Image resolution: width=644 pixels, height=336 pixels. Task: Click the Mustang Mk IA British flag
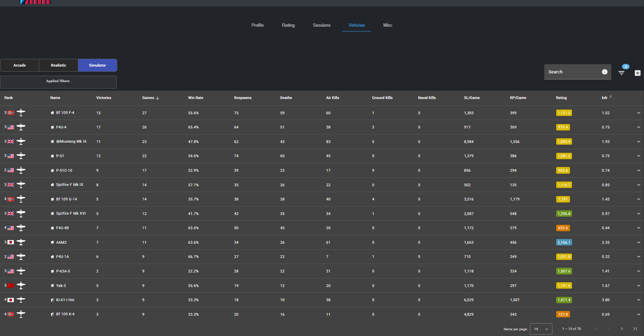point(11,142)
